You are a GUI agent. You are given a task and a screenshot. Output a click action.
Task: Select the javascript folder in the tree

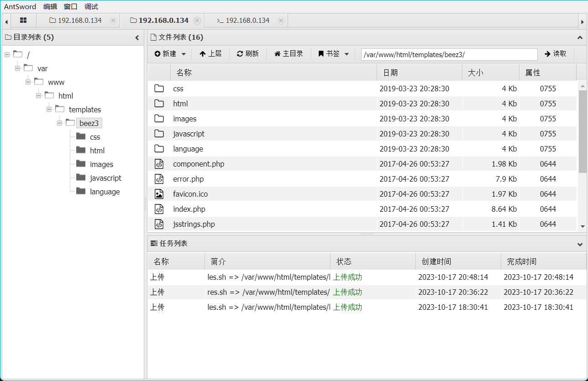tap(105, 178)
